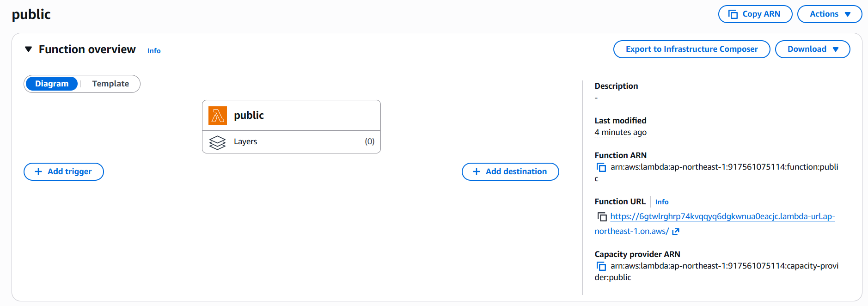Click the external link icon after Function URL

tap(676, 232)
